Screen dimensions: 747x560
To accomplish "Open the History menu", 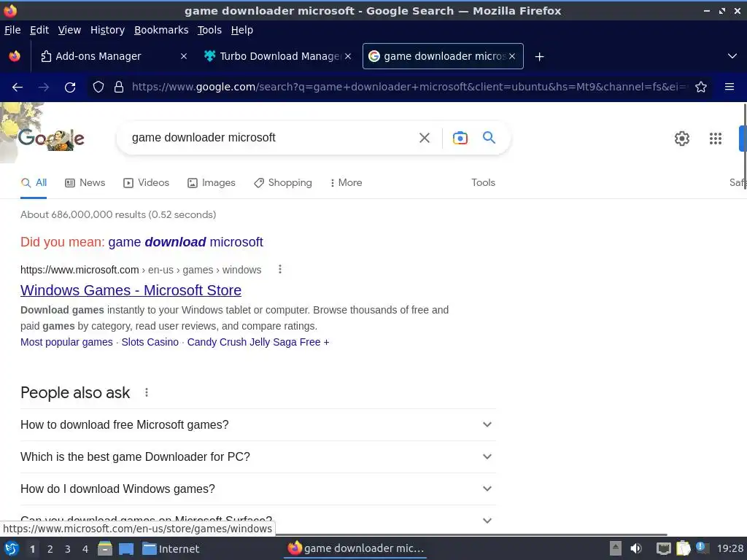I will [x=107, y=30].
